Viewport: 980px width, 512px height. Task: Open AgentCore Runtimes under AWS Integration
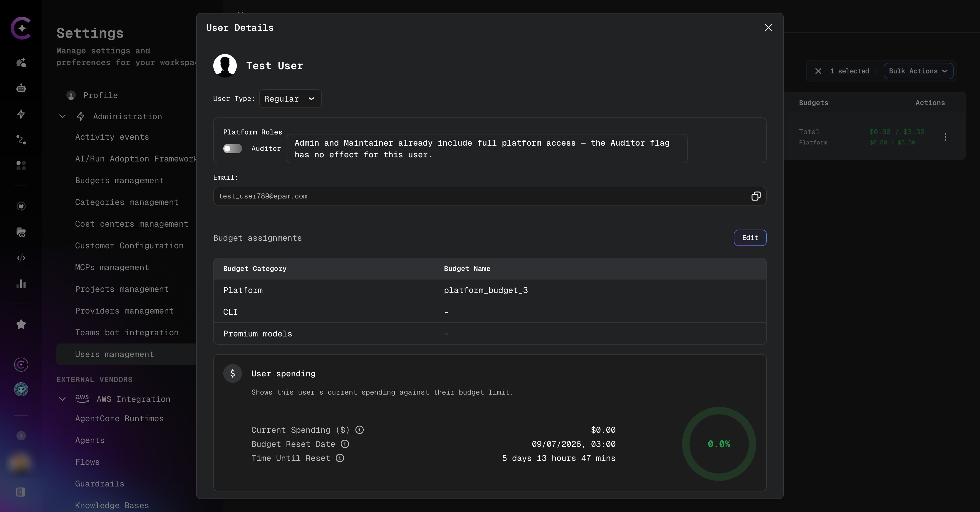(119, 418)
